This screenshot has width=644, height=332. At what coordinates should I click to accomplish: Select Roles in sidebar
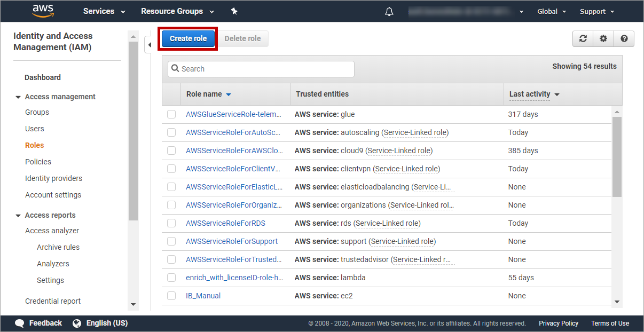(x=35, y=145)
